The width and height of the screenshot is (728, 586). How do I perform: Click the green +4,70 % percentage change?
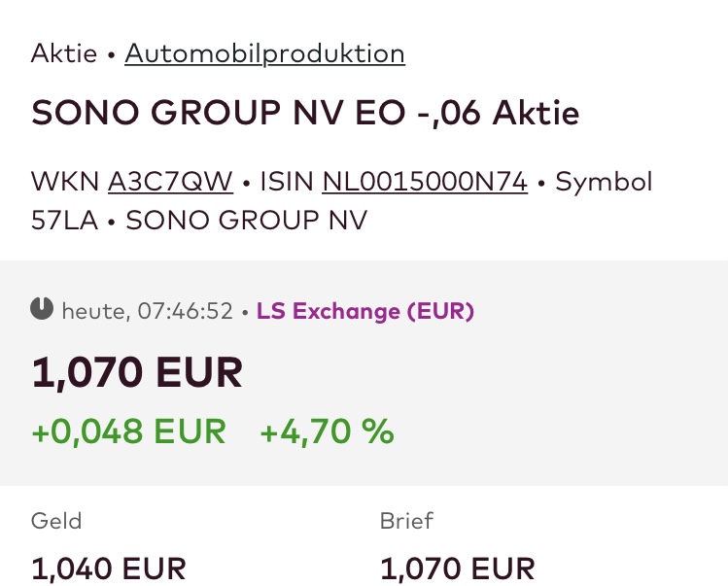coord(327,431)
